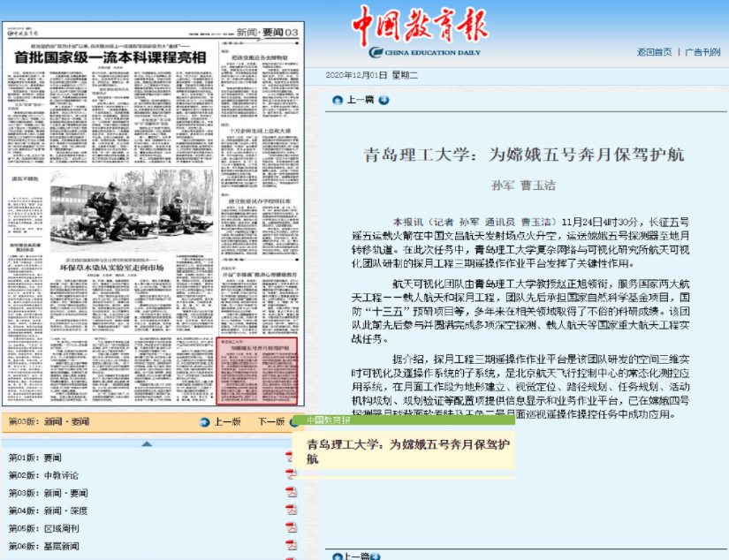Click the 第03版：新闻·要闻 label in the orange bar
Screen dimensions: 729x560
point(49,422)
